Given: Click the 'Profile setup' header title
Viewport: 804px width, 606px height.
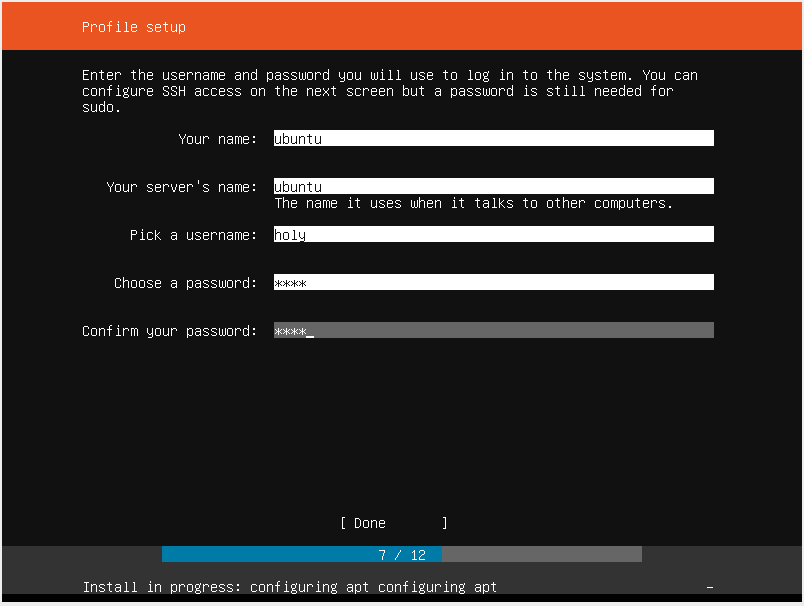Looking at the screenshot, I should (x=134, y=27).
